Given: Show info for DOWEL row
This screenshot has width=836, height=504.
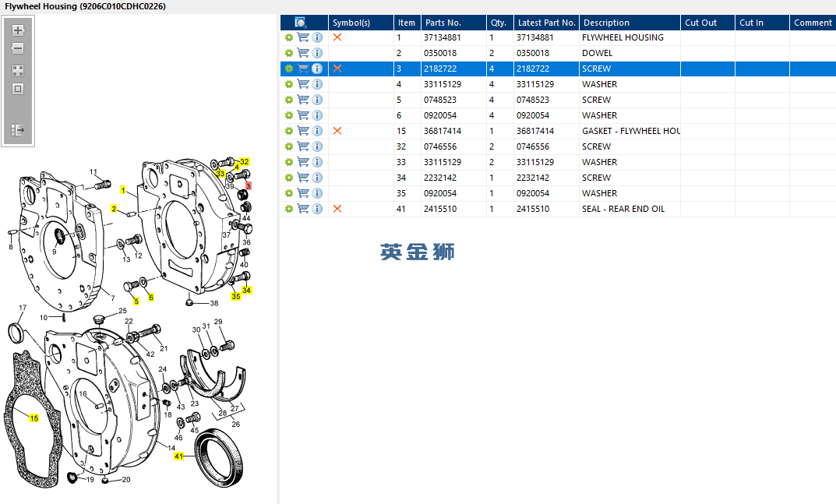Looking at the screenshot, I should [317, 53].
